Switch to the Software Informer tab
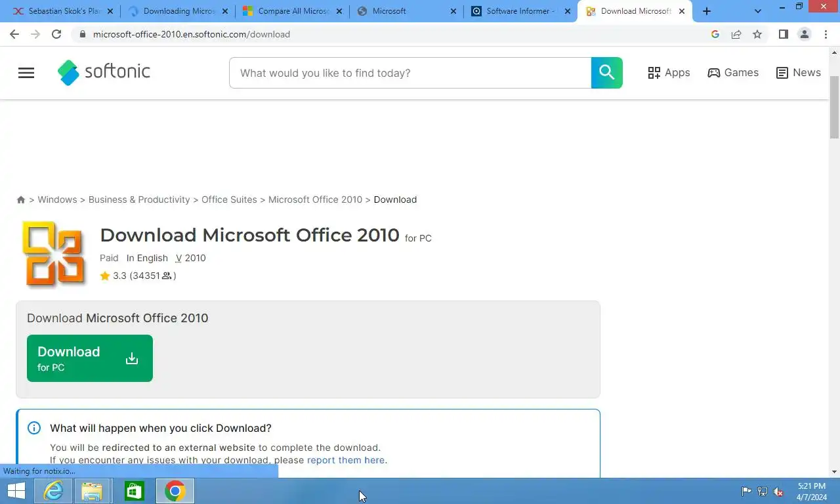840x504 pixels. pyautogui.click(x=520, y=11)
